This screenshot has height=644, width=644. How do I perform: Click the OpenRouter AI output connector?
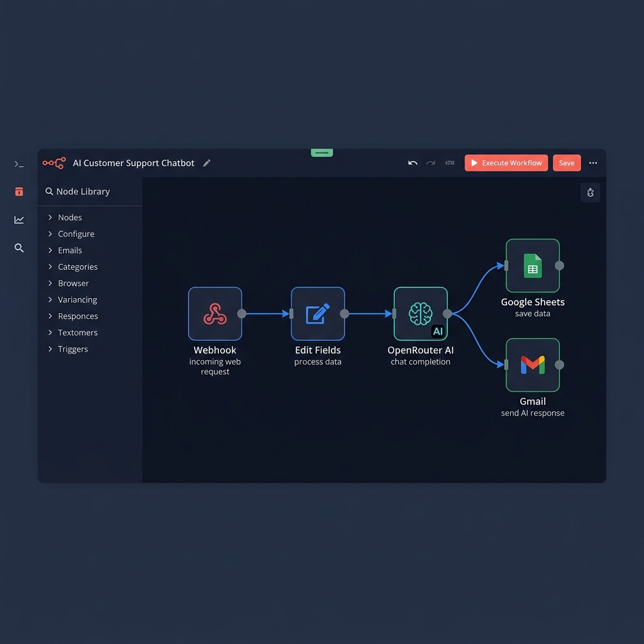[x=447, y=314]
